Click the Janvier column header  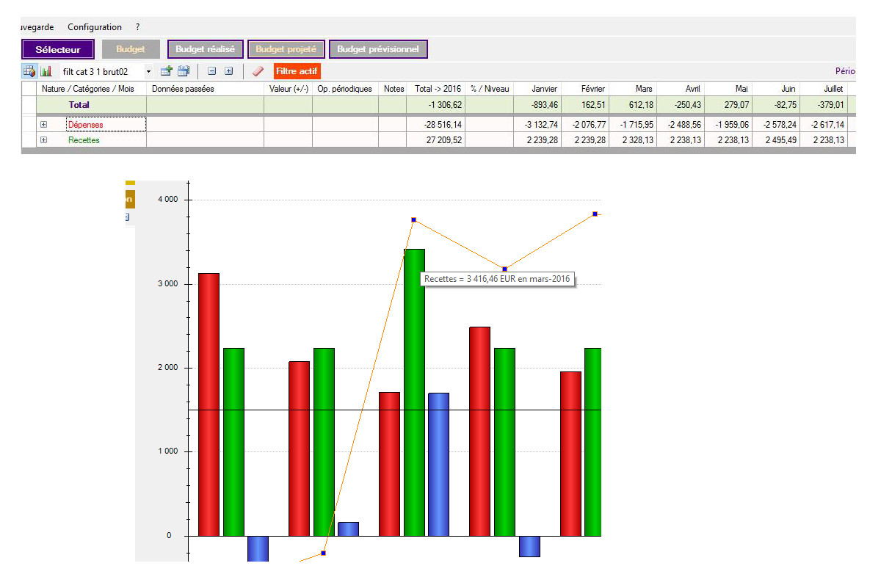[544, 89]
